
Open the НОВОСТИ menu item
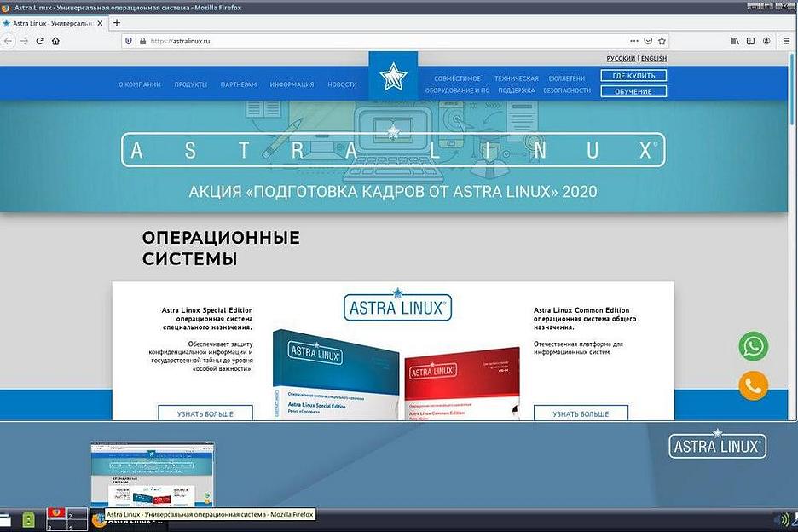coord(342,84)
